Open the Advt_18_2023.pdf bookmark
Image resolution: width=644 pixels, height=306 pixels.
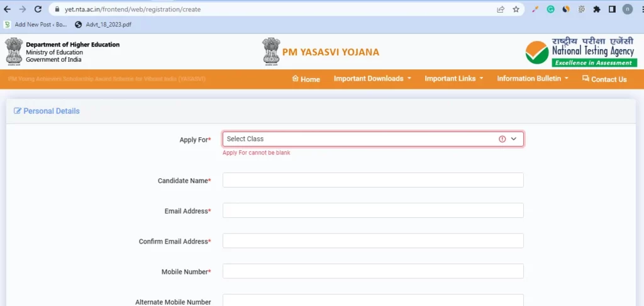coord(103,25)
